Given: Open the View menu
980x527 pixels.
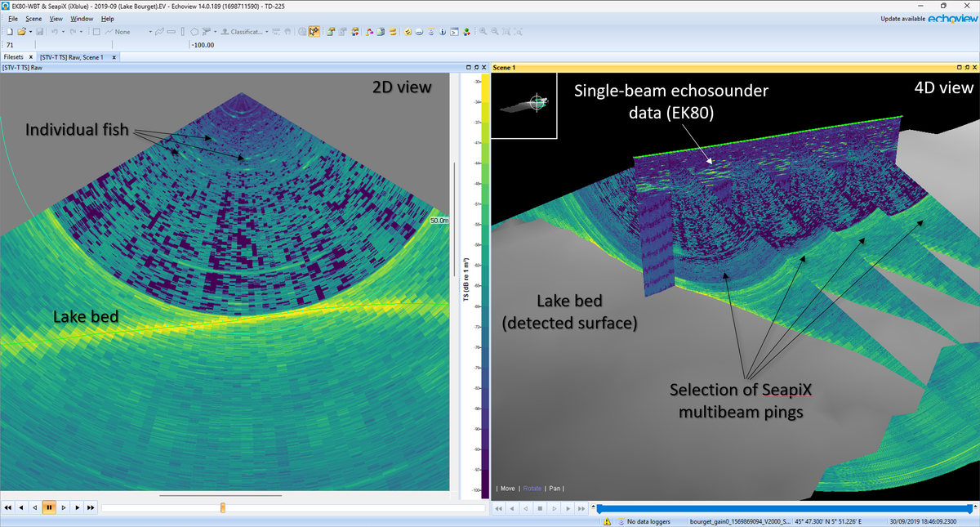Looking at the screenshot, I should [56, 18].
